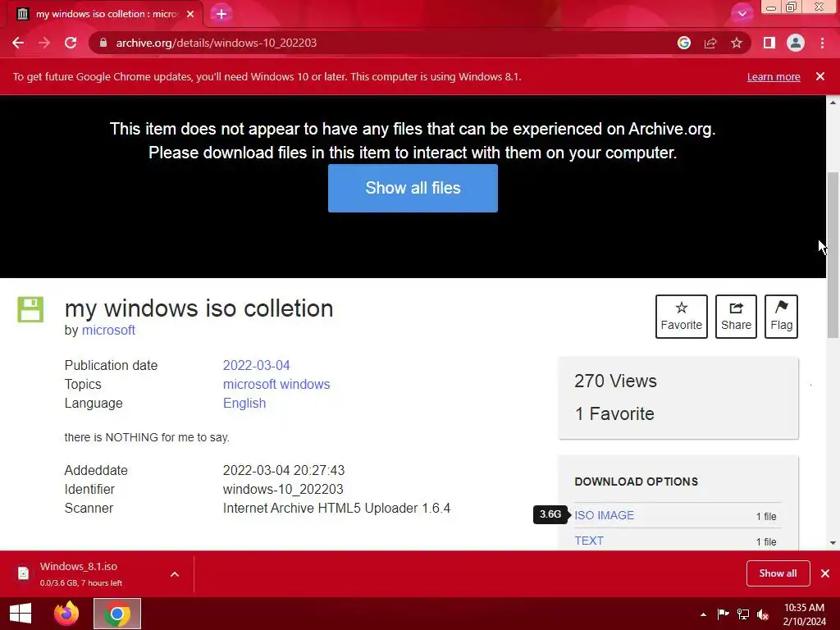Click the muted volume tray icon
This screenshot has height=630, width=840.
(763, 614)
